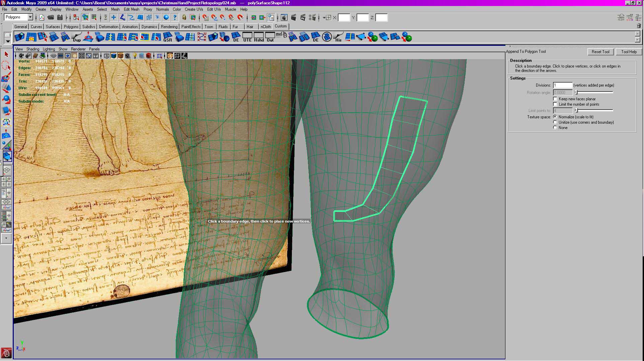Click the Tool Help button

pos(629,52)
